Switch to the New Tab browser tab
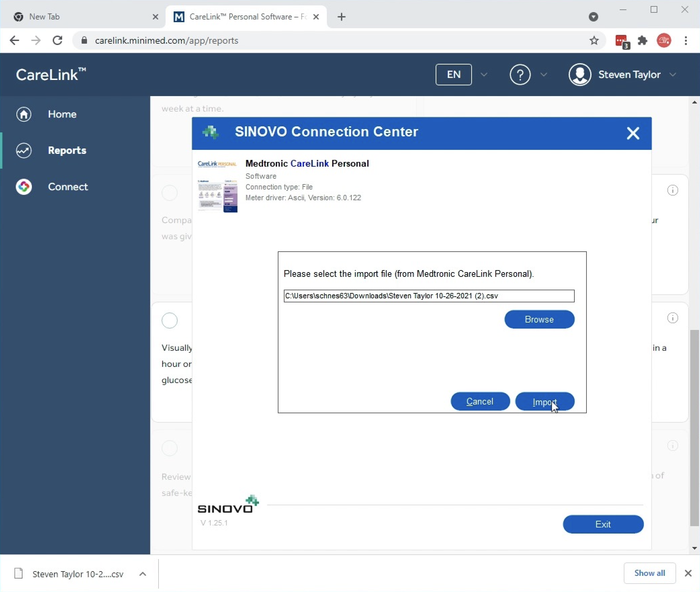 click(83, 17)
